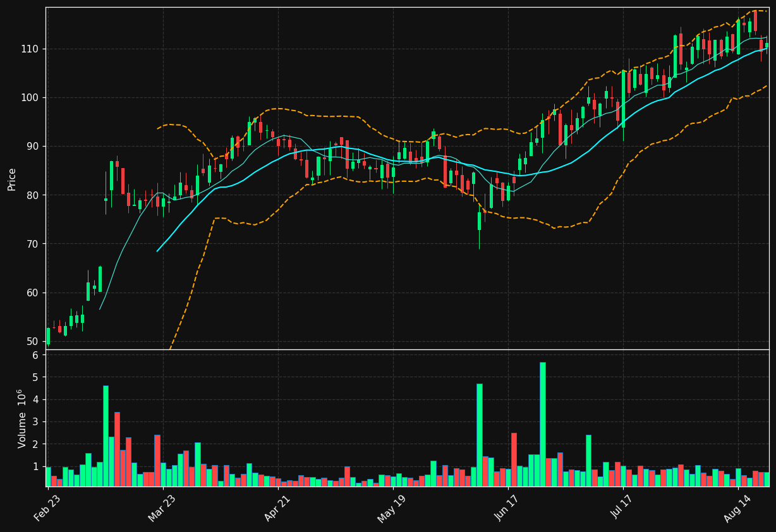Click the price axis value 80
776x532 pixels.
click(33, 195)
